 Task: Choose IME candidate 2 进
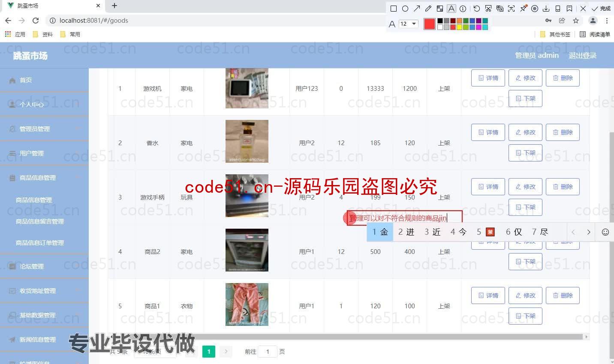click(406, 232)
